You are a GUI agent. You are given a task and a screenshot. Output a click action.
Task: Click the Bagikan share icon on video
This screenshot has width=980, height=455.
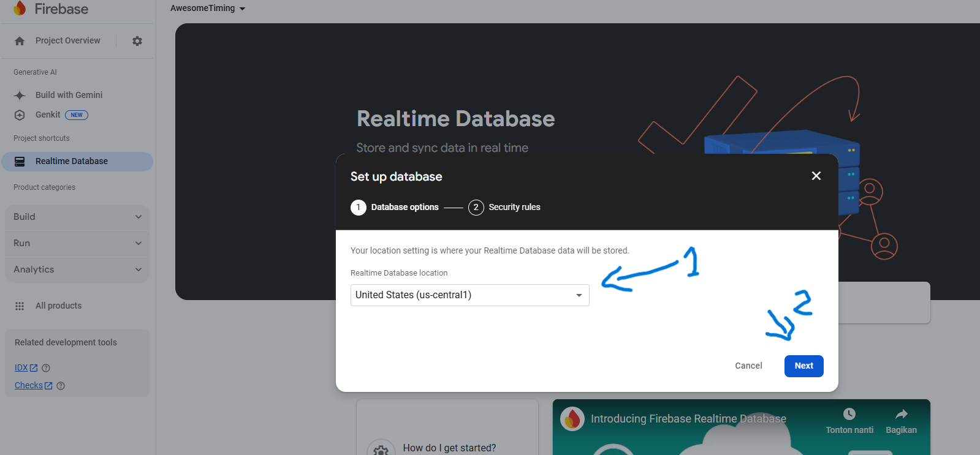click(x=901, y=415)
